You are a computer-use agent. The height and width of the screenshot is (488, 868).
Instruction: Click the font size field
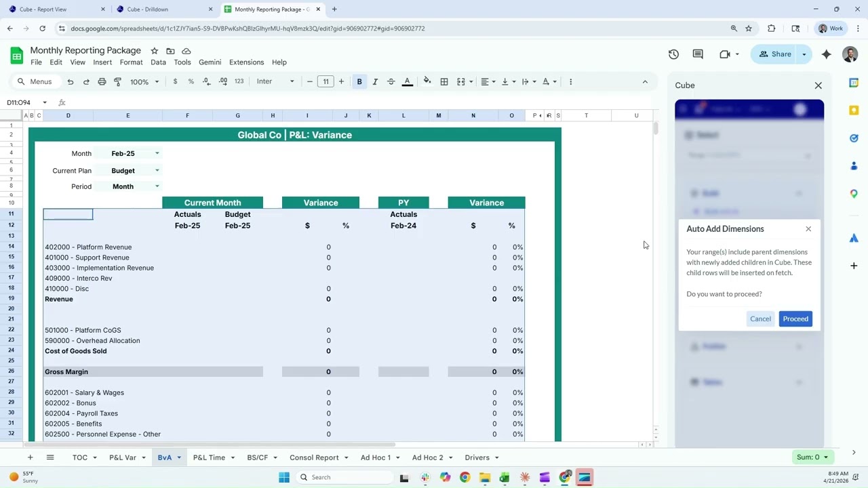[x=325, y=81]
